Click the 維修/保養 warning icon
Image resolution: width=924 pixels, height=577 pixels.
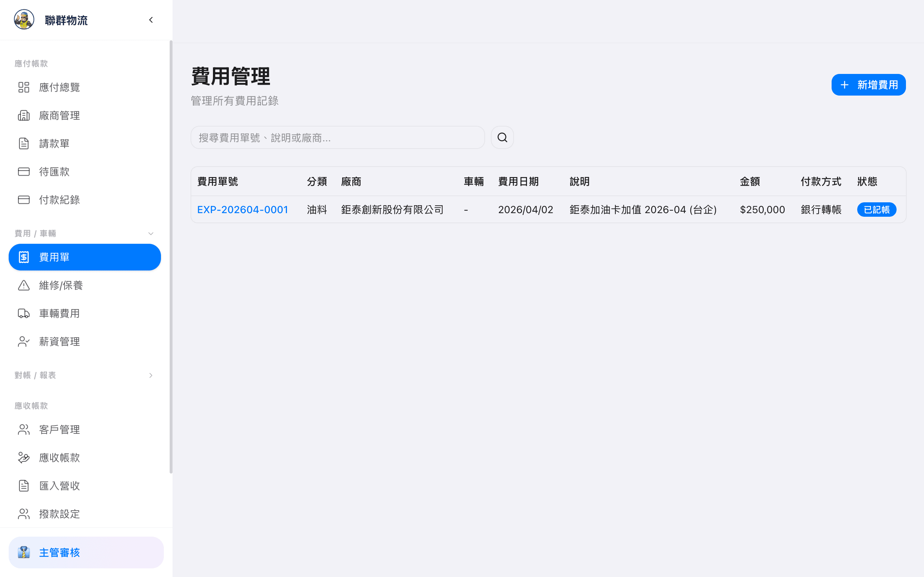coord(24,285)
